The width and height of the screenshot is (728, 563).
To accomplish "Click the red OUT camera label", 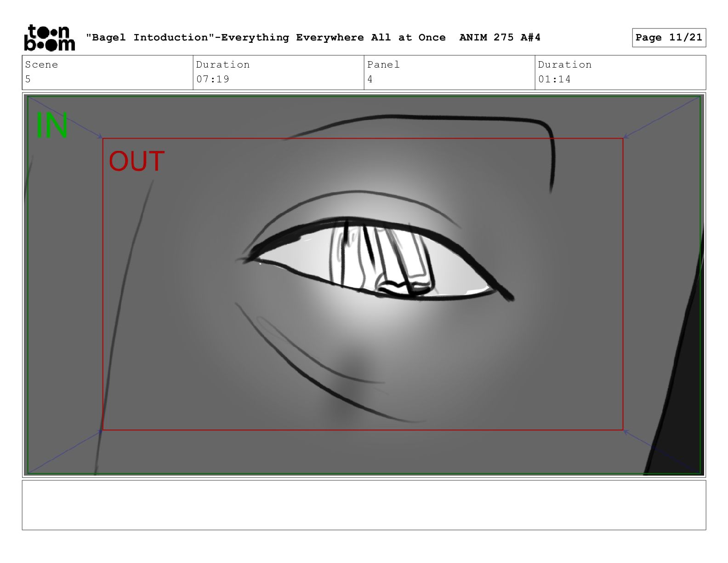I will pos(136,161).
